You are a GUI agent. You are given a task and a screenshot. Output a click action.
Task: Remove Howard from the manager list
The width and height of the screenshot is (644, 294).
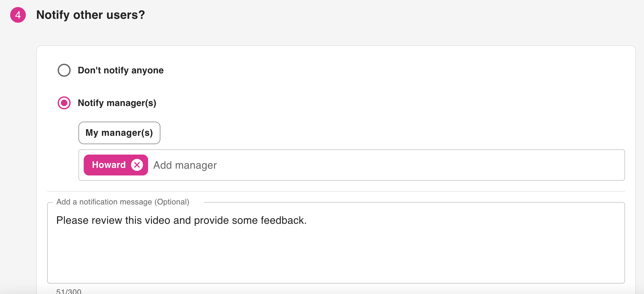(x=137, y=165)
